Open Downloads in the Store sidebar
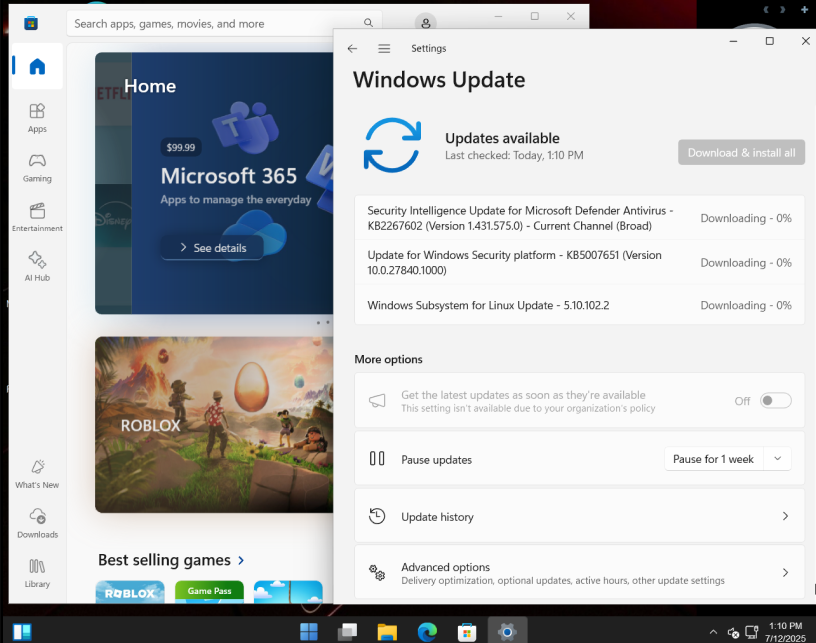The width and height of the screenshot is (816, 643). pyautogui.click(x=37, y=523)
